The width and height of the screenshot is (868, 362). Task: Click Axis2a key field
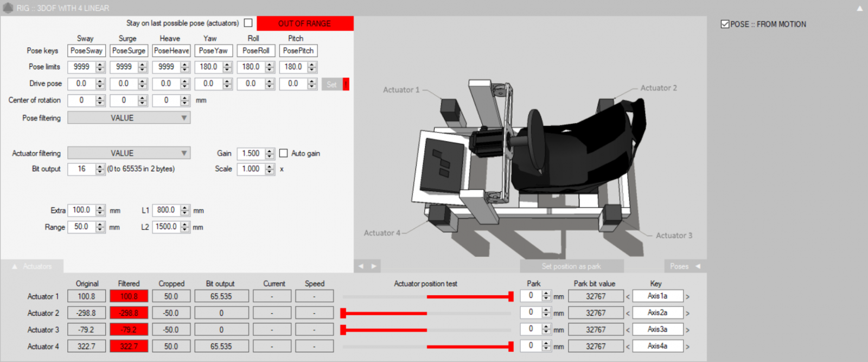coord(658,313)
